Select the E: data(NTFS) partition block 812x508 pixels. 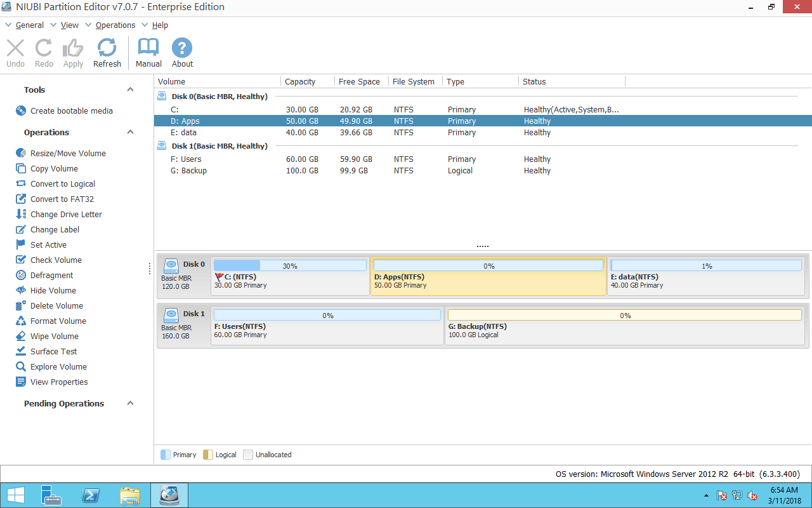pyautogui.click(x=706, y=276)
